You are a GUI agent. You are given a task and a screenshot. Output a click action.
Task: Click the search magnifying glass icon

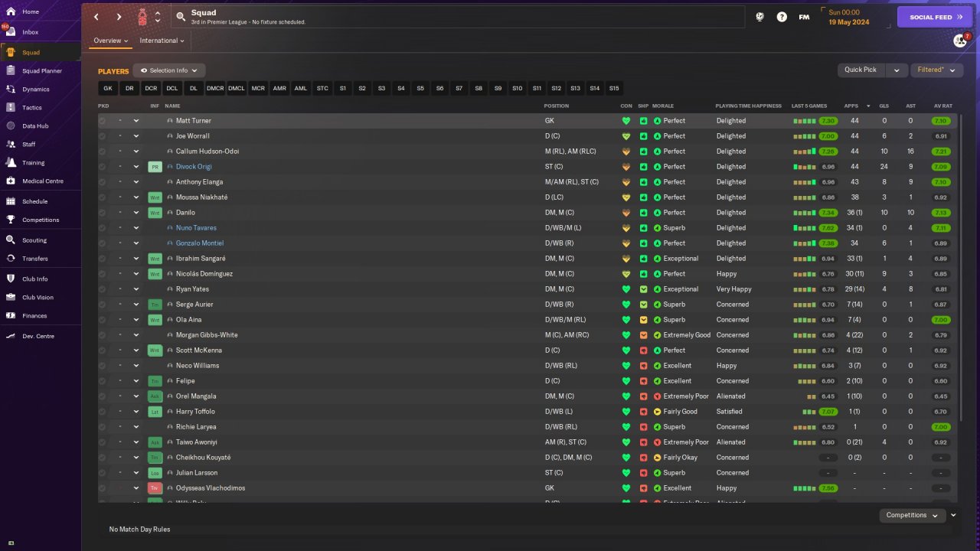click(181, 16)
